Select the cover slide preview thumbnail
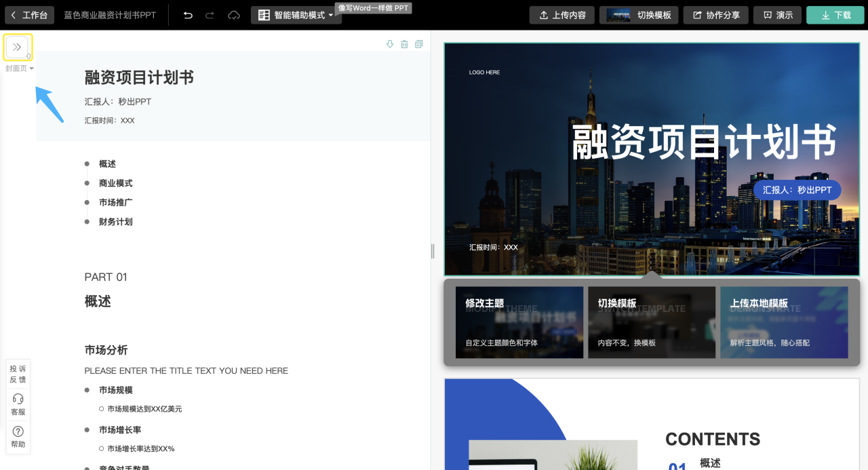Screen dimensions: 868x470 tap(652, 159)
